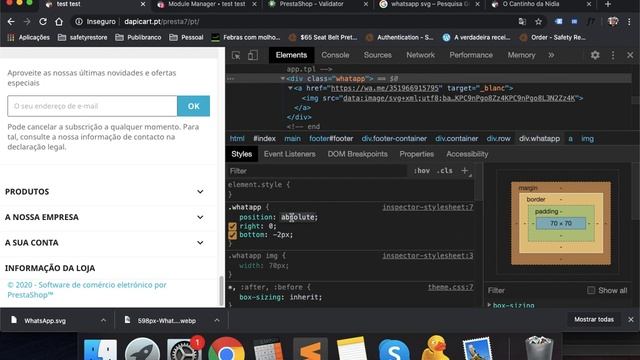Click the wa.me href link in DOM
The width and height of the screenshot is (640, 360).
tap(386, 88)
